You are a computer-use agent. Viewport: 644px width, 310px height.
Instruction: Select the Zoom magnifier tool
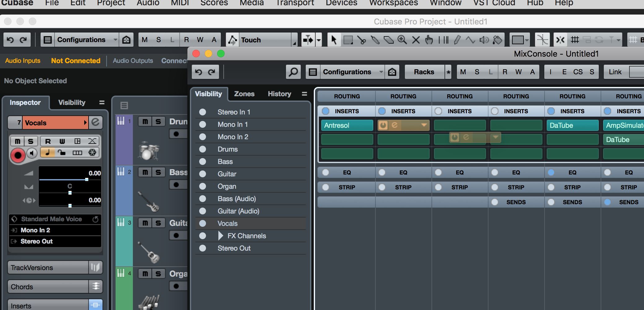(x=402, y=40)
